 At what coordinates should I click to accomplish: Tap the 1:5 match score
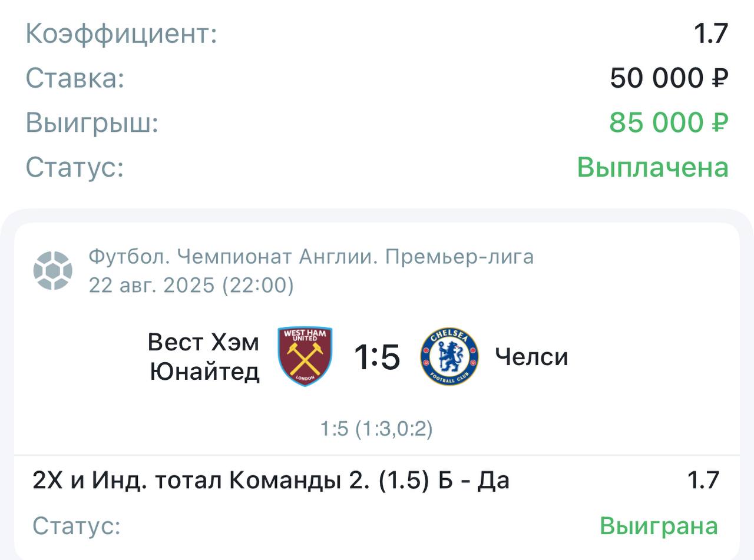click(x=377, y=357)
